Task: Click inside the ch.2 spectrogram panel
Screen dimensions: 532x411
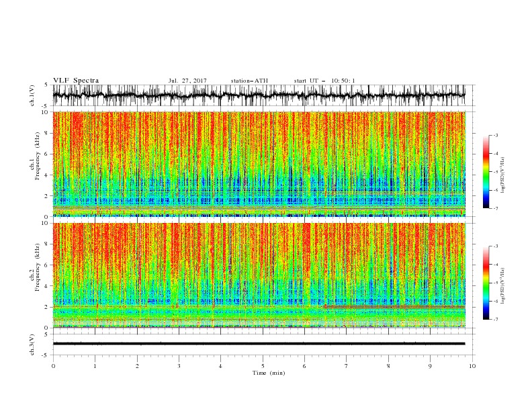Action: tap(259, 275)
